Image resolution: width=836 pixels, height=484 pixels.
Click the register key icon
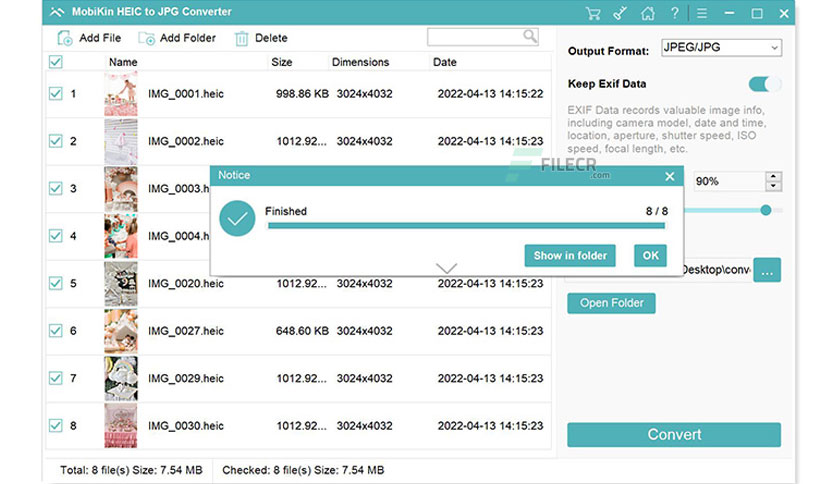[x=620, y=13]
